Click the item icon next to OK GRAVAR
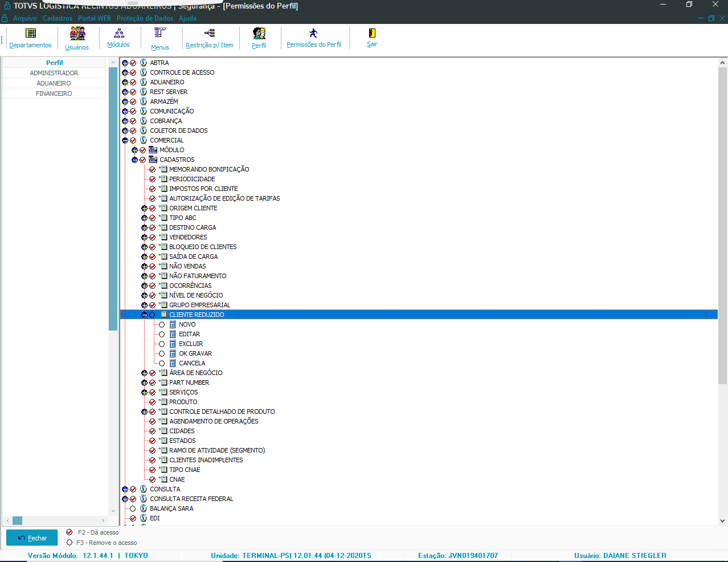The image size is (728, 562). click(173, 353)
